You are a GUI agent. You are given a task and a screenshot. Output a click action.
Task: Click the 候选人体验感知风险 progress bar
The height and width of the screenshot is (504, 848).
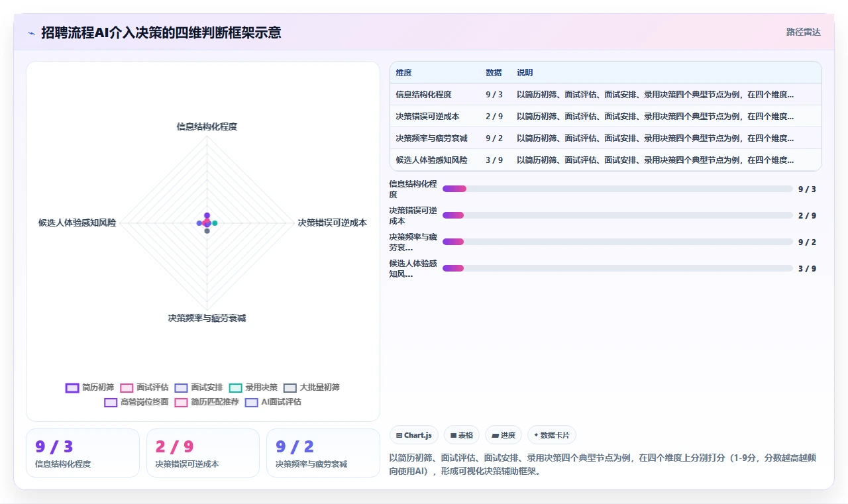tap(617, 268)
